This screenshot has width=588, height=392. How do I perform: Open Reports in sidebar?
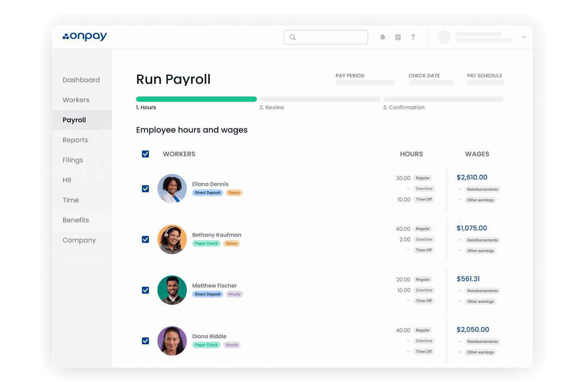(x=75, y=140)
